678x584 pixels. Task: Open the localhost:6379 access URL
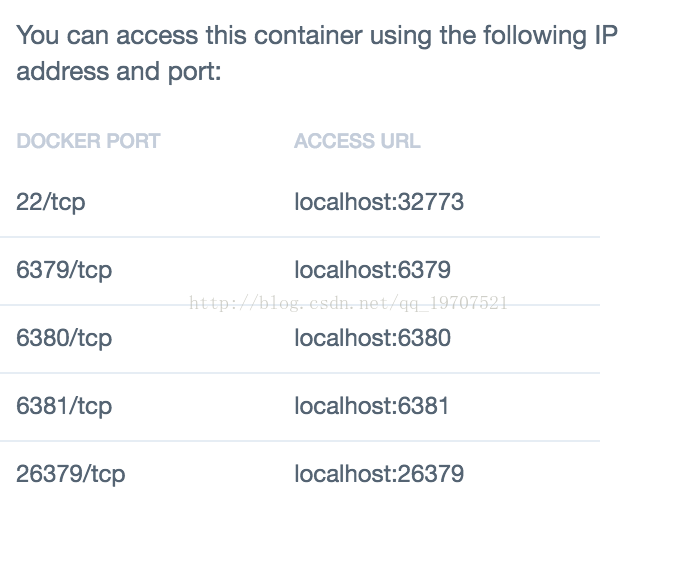point(372,270)
